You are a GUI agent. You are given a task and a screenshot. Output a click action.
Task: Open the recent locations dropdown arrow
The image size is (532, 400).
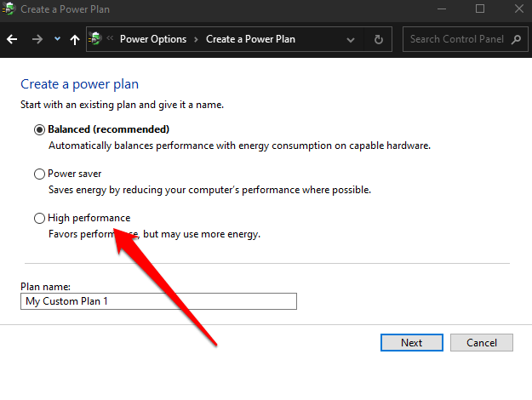57,39
